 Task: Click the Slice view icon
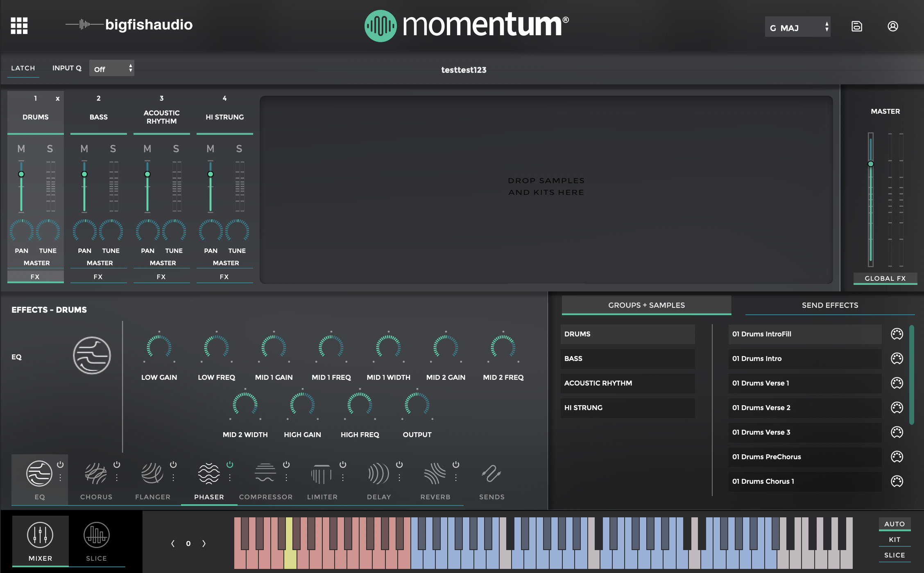click(96, 535)
